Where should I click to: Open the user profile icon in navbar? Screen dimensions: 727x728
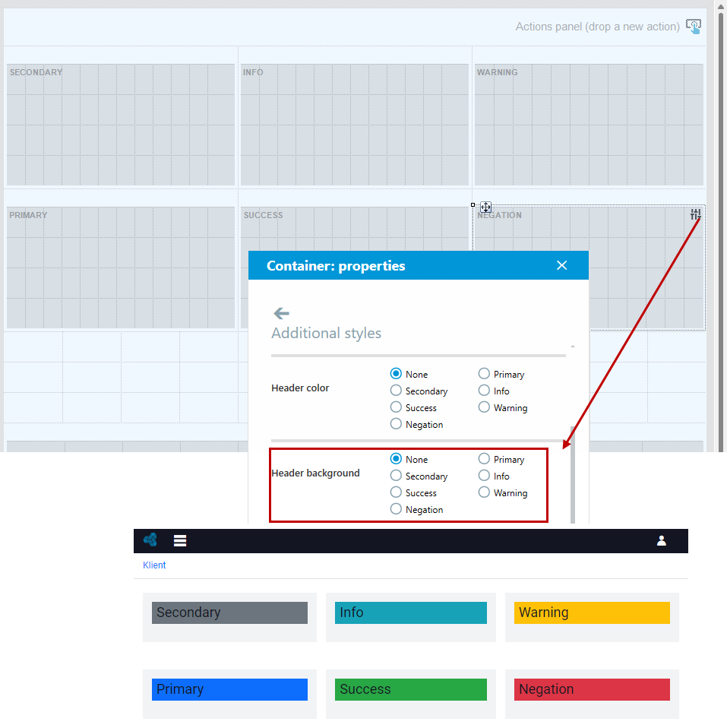pyautogui.click(x=662, y=540)
